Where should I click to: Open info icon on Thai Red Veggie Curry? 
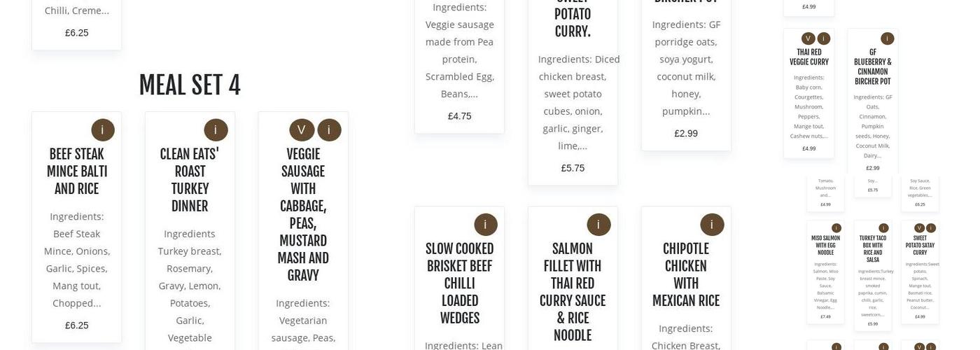click(x=824, y=38)
